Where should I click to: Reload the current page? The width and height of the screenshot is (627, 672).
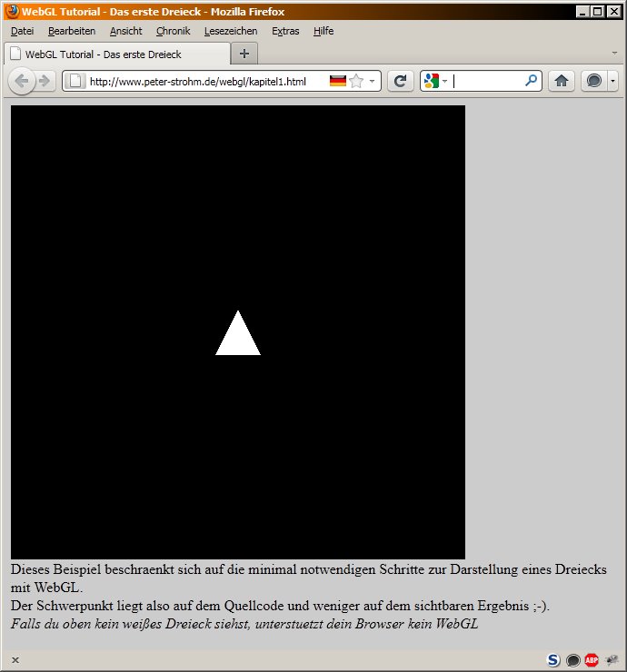400,82
